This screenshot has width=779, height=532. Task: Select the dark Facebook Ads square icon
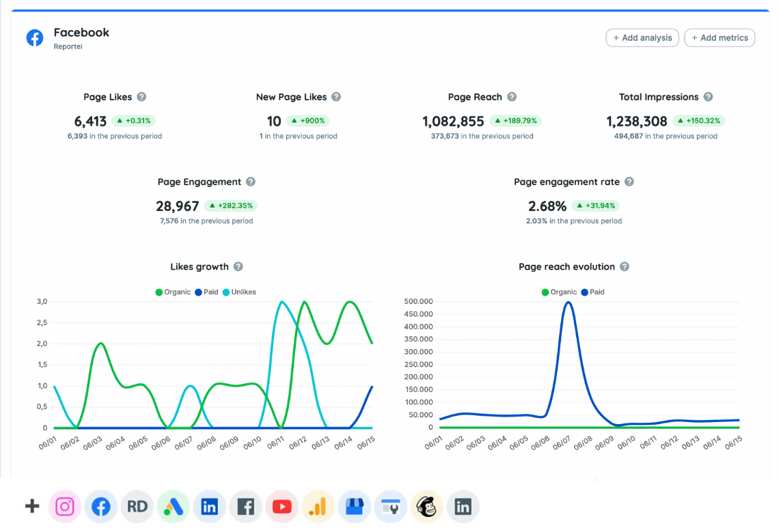click(245, 507)
